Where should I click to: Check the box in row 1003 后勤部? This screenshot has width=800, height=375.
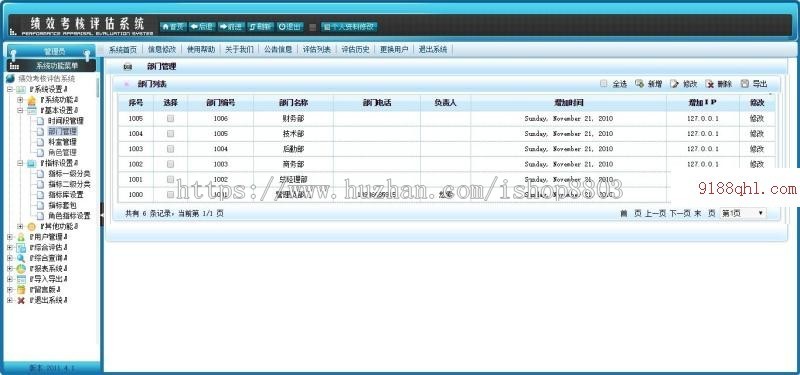pyautogui.click(x=170, y=149)
